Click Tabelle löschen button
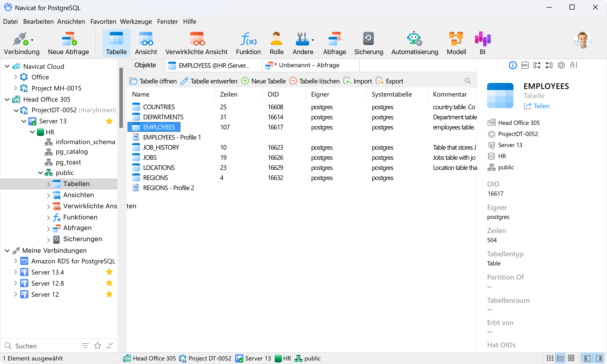The width and height of the screenshot is (607, 364). pos(314,81)
